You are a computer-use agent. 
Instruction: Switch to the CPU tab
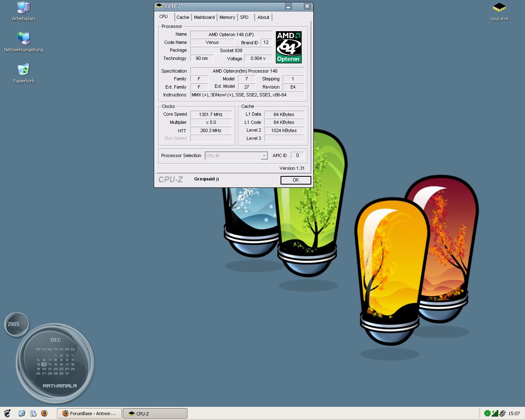point(164,17)
